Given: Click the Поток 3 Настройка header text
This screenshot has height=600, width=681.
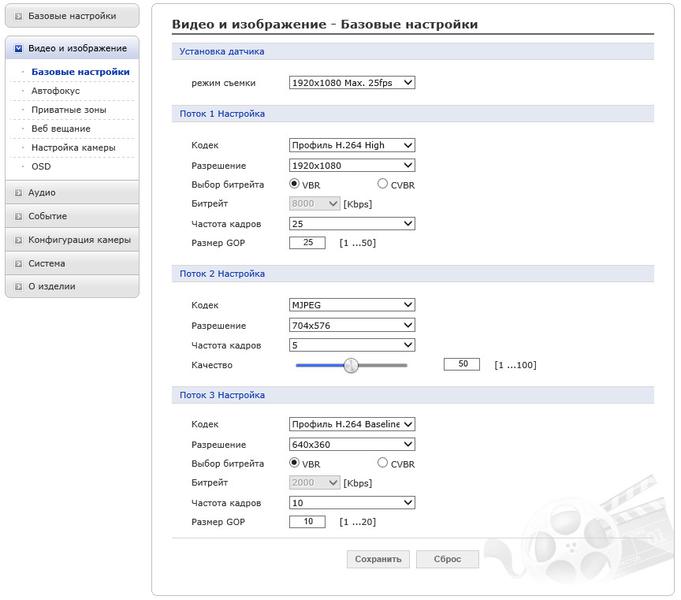Looking at the screenshot, I should (x=222, y=395).
